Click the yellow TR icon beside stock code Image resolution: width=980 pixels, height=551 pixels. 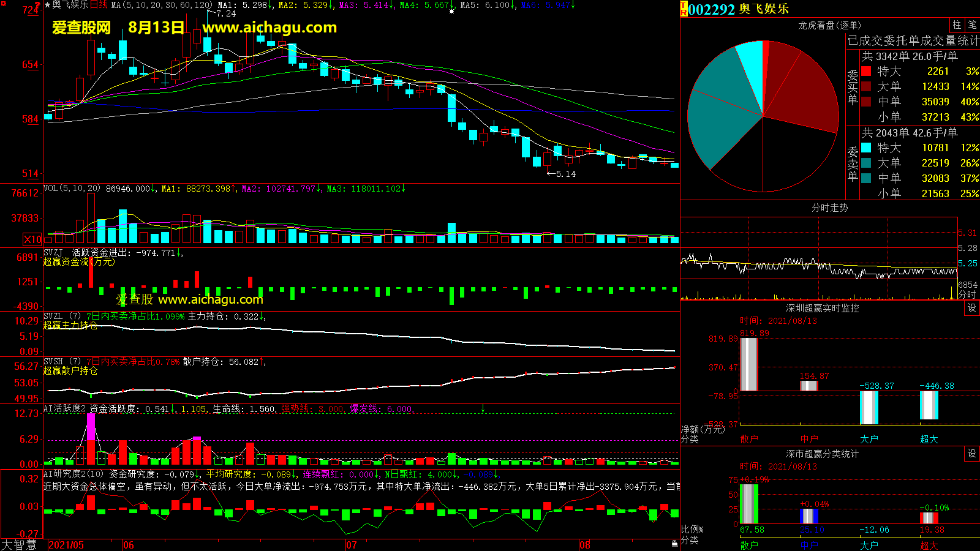(x=684, y=9)
